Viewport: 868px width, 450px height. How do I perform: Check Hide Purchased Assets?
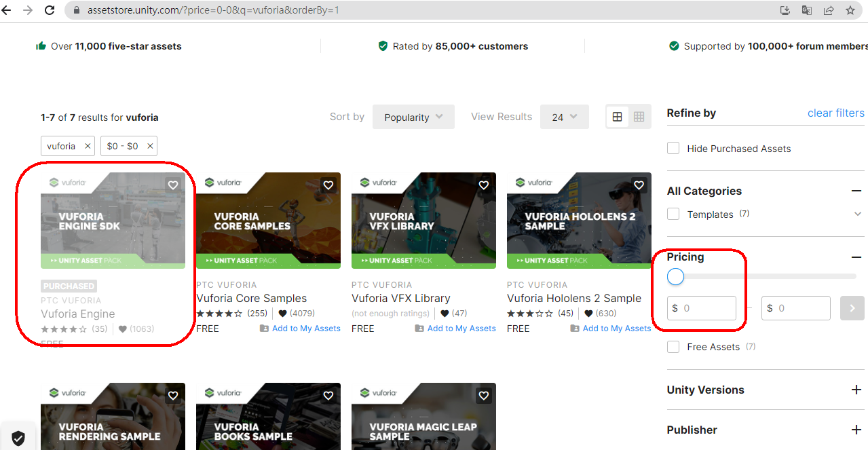673,148
